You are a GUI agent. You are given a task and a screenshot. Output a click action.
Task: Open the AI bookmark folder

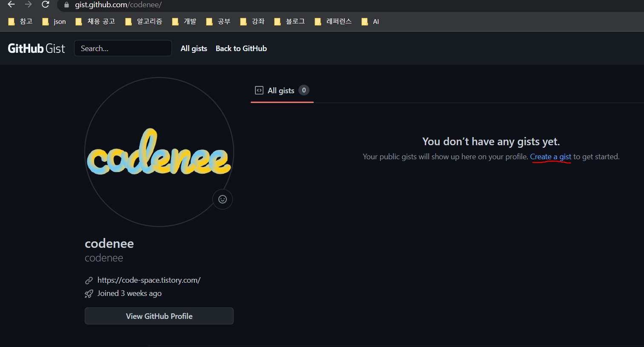(370, 22)
